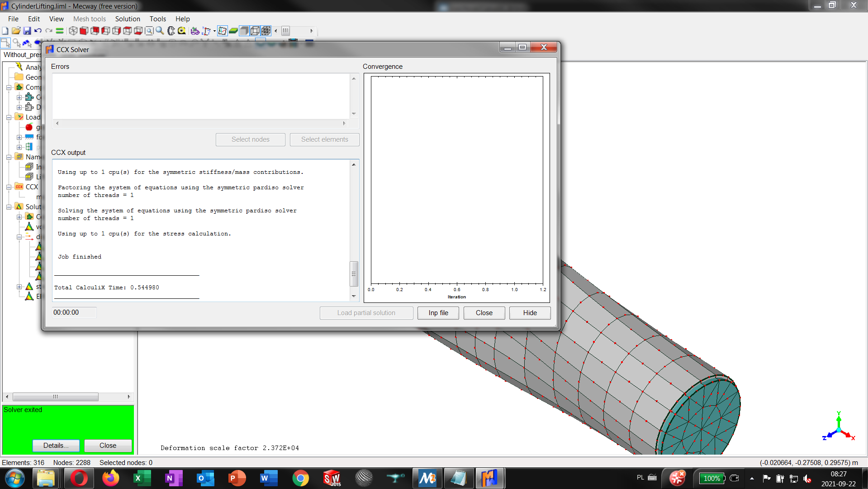
Task: Click the Select nodes button
Action: (251, 139)
